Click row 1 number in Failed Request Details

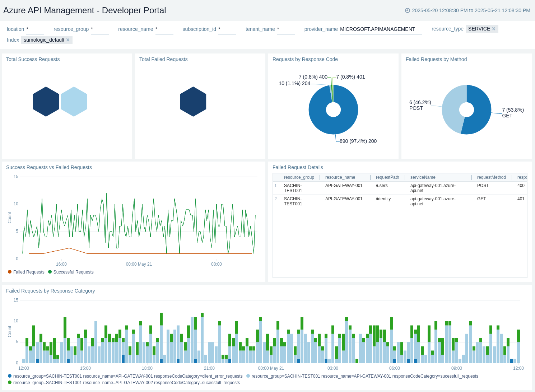(x=276, y=186)
